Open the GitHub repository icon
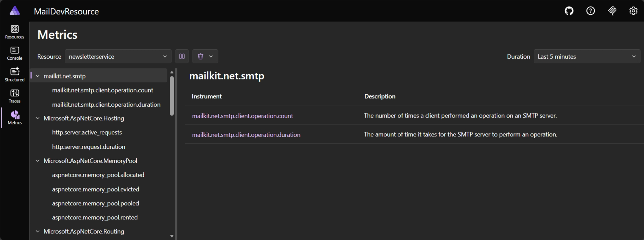Viewport: 644px width, 240px height. click(569, 11)
